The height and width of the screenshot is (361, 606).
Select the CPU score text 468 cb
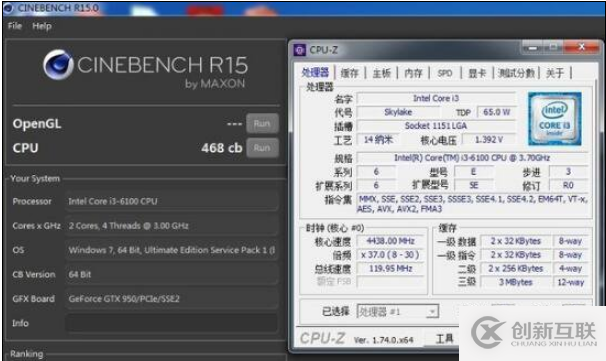pos(222,148)
